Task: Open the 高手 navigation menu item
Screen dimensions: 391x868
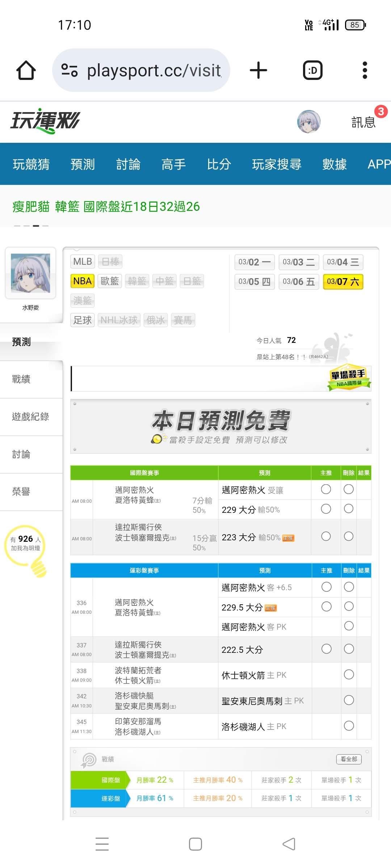Action: click(173, 164)
